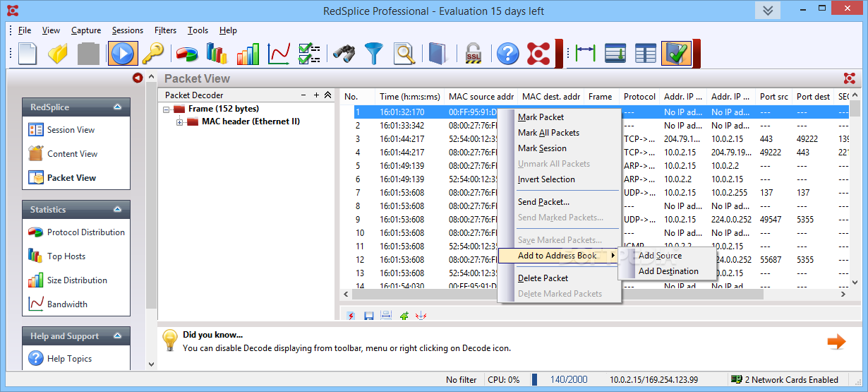Click the double up chevron in Packet Decoder
The height and width of the screenshot is (392, 868).
pyautogui.click(x=327, y=95)
